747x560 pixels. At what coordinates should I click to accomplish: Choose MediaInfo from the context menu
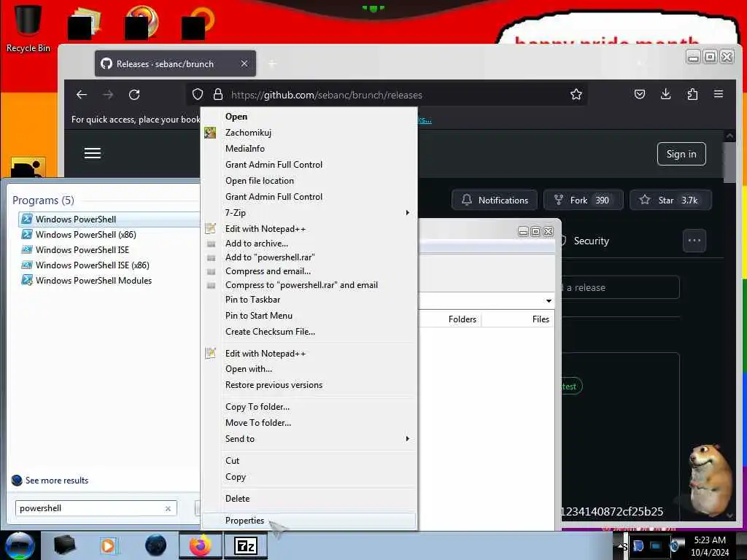coord(309,149)
